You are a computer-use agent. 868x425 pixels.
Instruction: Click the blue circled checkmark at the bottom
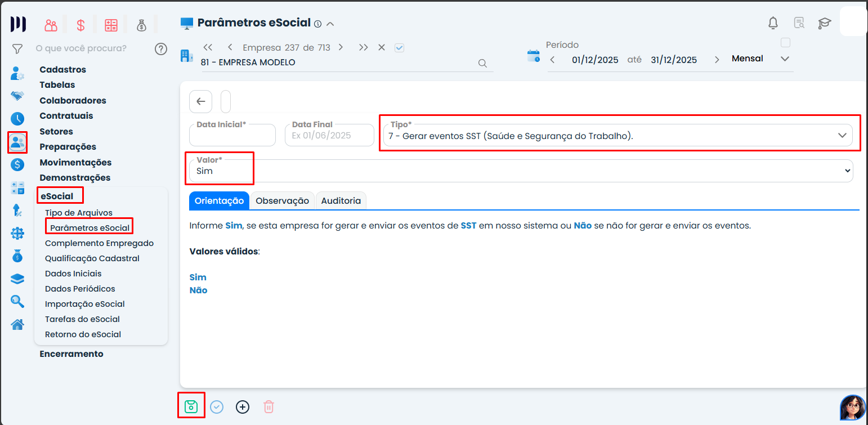coord(217,406)
